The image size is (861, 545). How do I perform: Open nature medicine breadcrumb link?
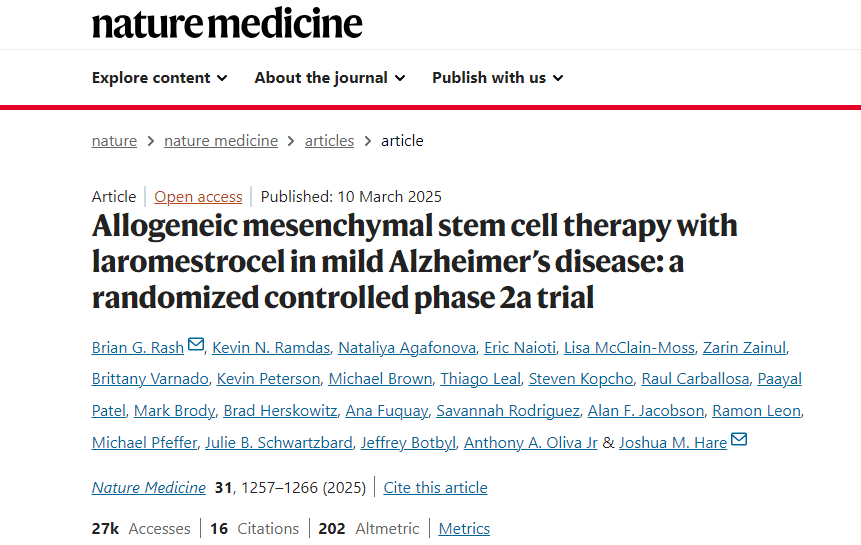pos(221,141)
